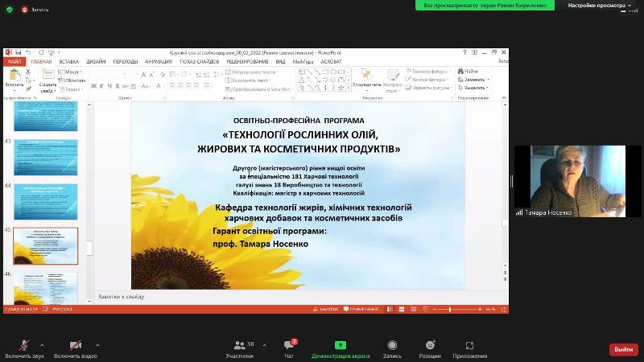Apply underline Ч formatting
644x362 pixels.
tap(109, 86)
